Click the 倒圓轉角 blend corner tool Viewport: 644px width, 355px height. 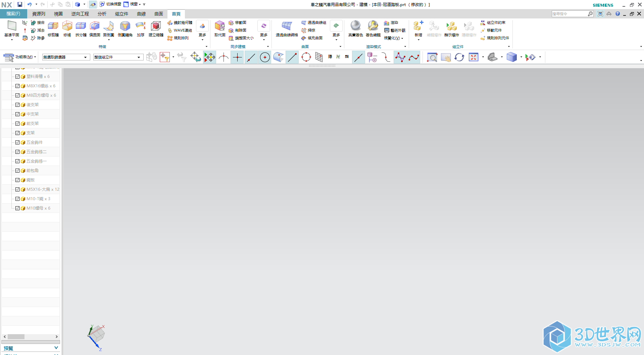click(x=125, y=29)
